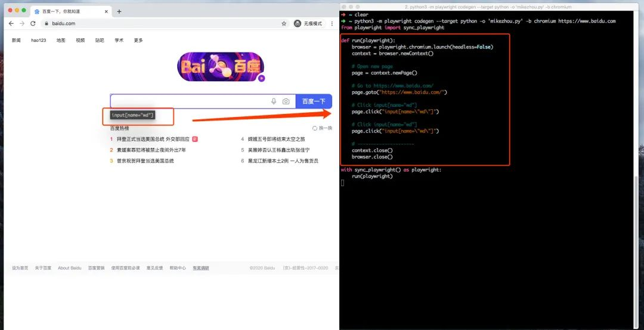Click 'with sync_playwright() as playwright:' in terminal
This screenshot has width=644, height=330.
coord(391,169)
